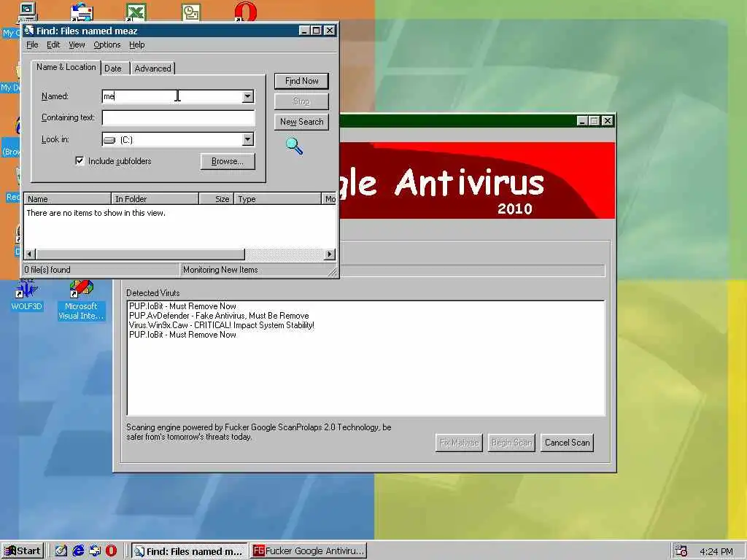The width and height of the screenshot is (747, 560).
Task: Open the Microsoft Outlook desktop shortcut
Action: click(191, 12)
